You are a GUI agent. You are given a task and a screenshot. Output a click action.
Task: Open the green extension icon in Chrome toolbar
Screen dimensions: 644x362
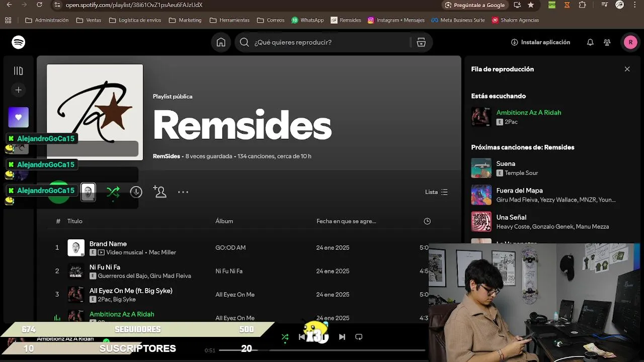552,5
